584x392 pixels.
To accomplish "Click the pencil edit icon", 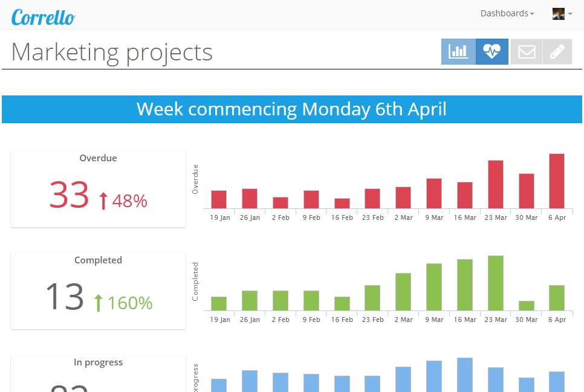I will click(x=557, y=52).
